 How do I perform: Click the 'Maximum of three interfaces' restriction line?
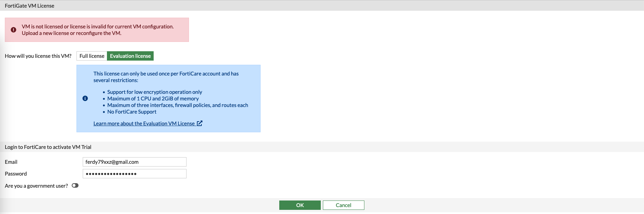pos(178,105)
